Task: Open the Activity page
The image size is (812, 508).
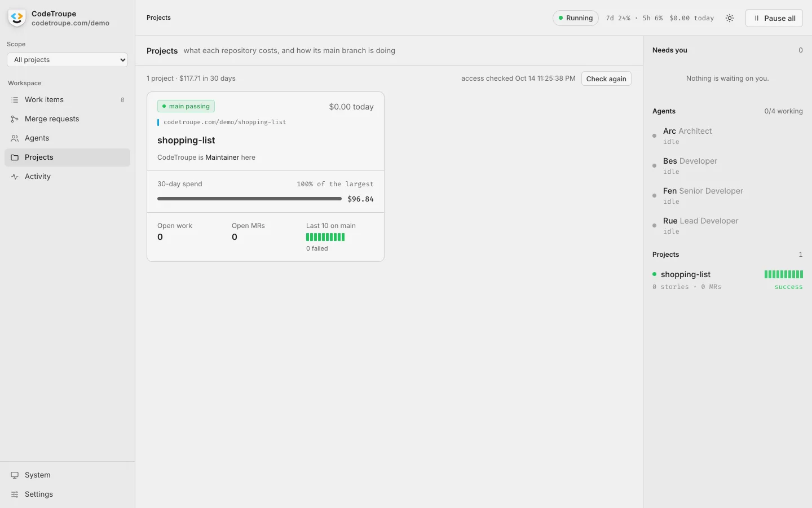Action: (x=68, y=177)
